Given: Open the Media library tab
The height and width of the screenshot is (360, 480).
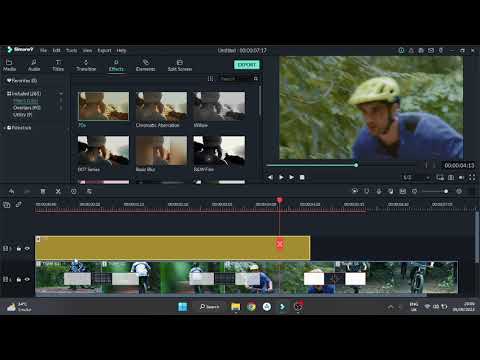Looking at the screenshot, I should pyautogui.click(x=9, y=65).
